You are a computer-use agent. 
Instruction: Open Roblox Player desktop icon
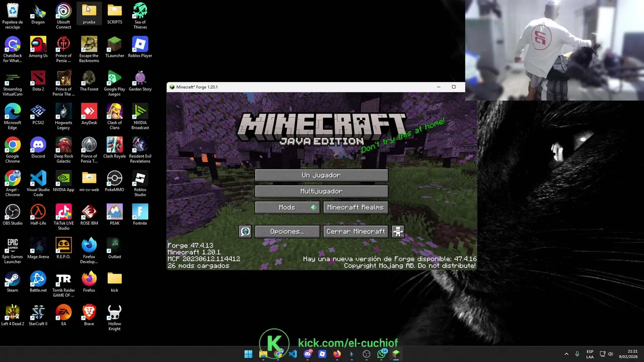(x=140, y=47)
